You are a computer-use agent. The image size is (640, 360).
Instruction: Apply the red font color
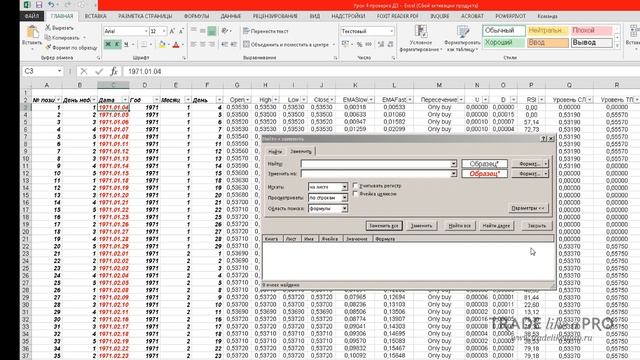(x=176, y=44)
